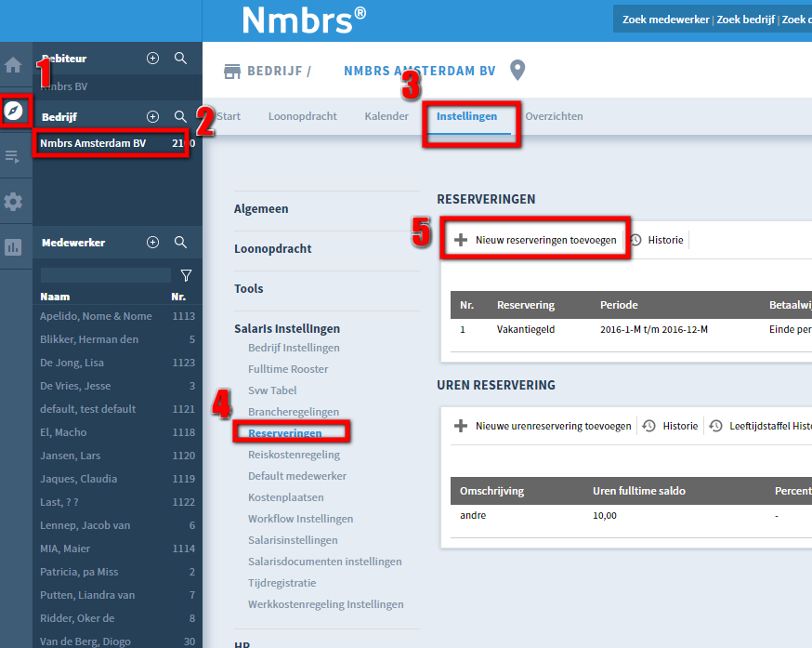812x648 pixels.
Task: Select employee De Vries, Jesse
Action: coord(118,386)
